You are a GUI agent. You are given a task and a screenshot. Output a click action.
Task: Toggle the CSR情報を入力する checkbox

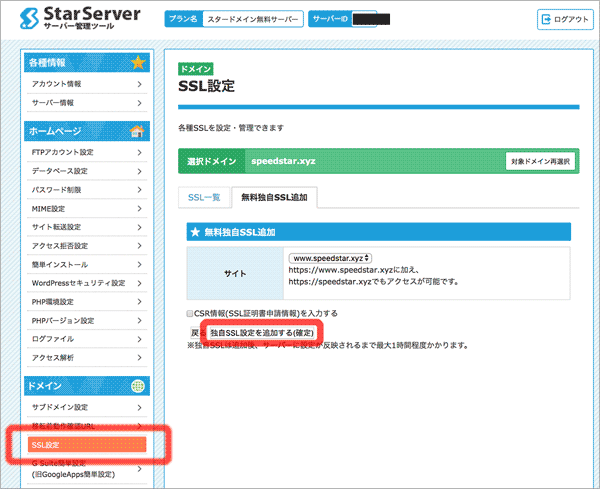click(190, 314)
